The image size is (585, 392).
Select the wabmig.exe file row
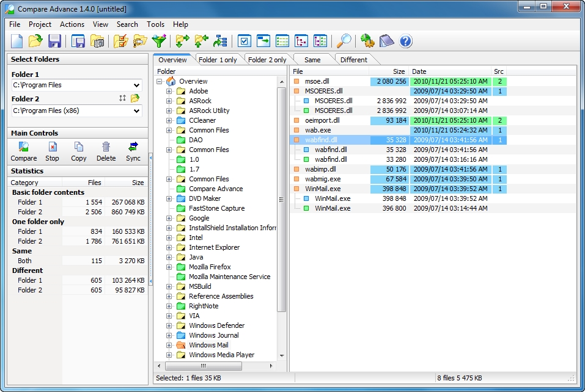click(x=399, y=179)
